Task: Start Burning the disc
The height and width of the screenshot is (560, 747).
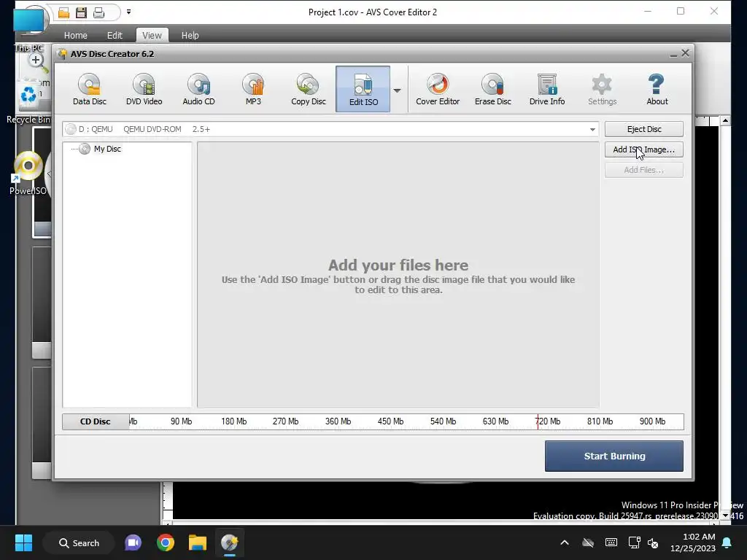Action: 614,456
